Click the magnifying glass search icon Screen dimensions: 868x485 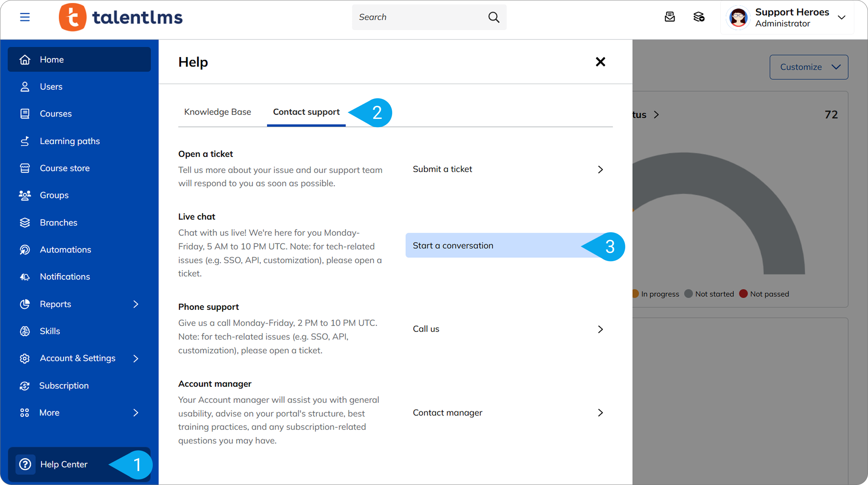click(x=494, y=17)
